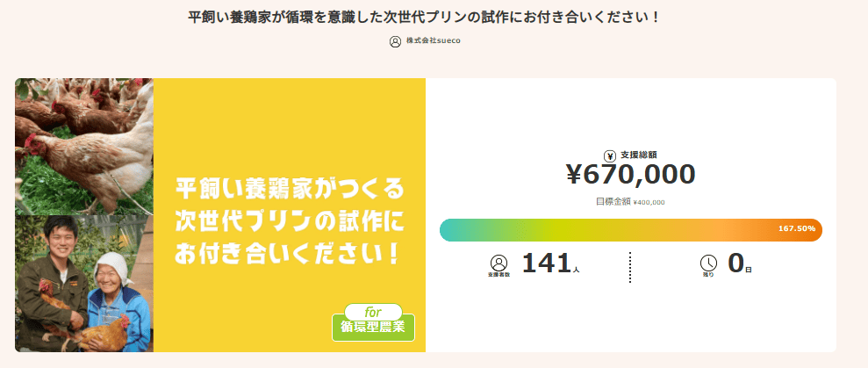Select the green 循環型農業 tag

(373, 328)
